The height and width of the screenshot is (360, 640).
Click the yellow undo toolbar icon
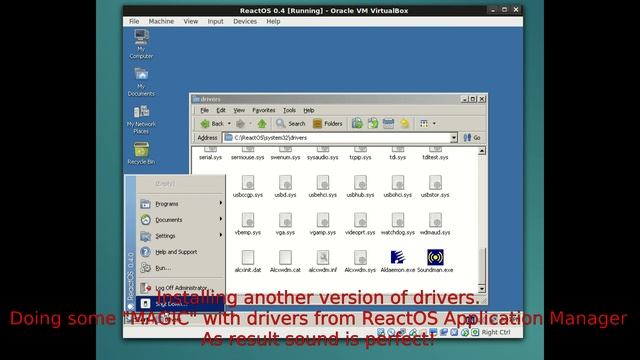[404, 123]
